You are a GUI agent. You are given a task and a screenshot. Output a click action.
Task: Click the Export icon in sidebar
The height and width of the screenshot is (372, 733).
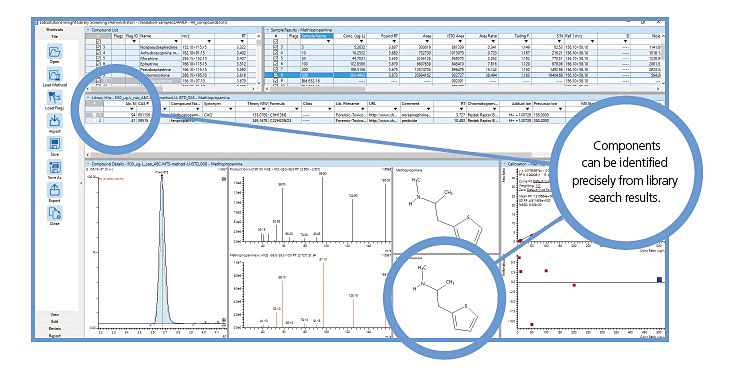pos(55,190)
